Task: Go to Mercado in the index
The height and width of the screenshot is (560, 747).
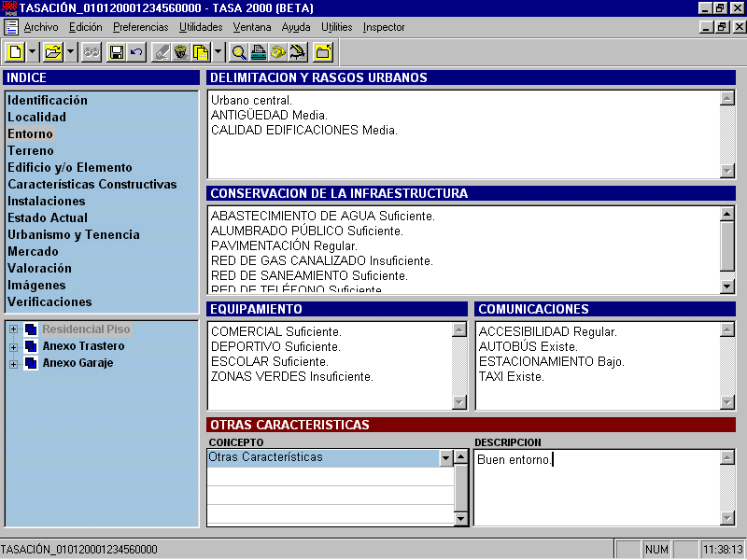Action: pyautogui.click(x=33, y=251)
